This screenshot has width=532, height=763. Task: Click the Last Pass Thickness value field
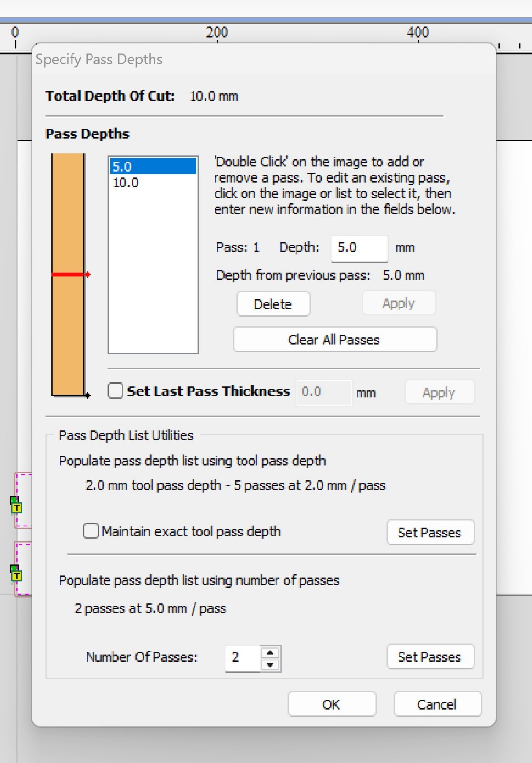(x=324, y=392)
